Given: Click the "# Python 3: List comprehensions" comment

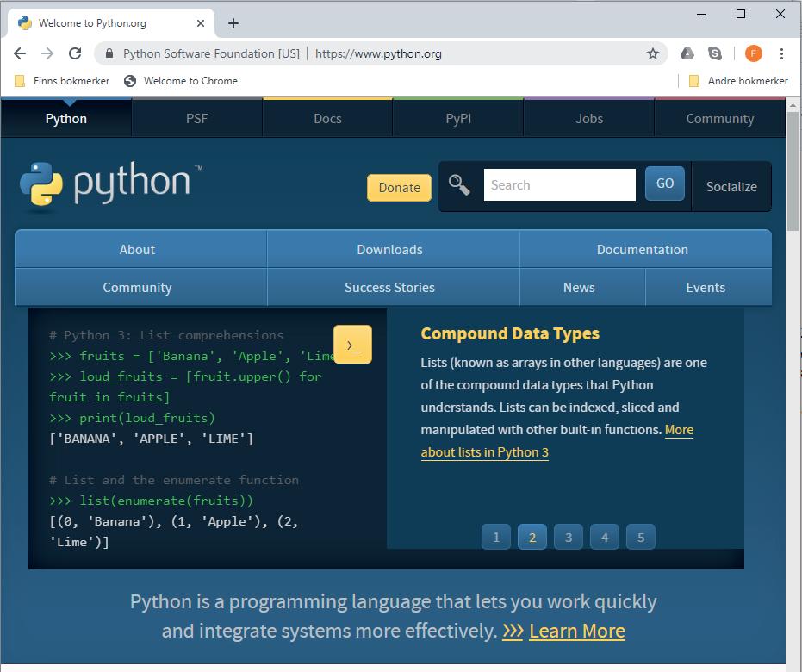Looking at the screenshot, I should [166, 335].
